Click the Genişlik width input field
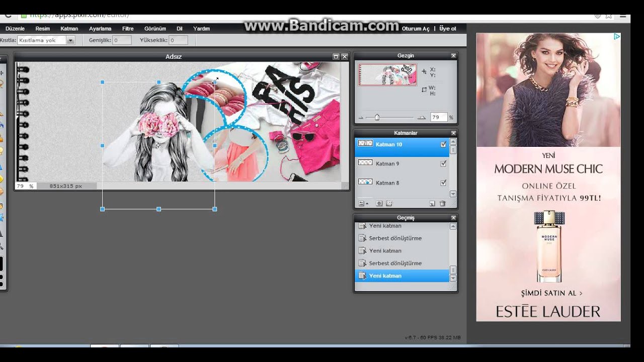This screenshot has width=644, height=362. point(122,40)
